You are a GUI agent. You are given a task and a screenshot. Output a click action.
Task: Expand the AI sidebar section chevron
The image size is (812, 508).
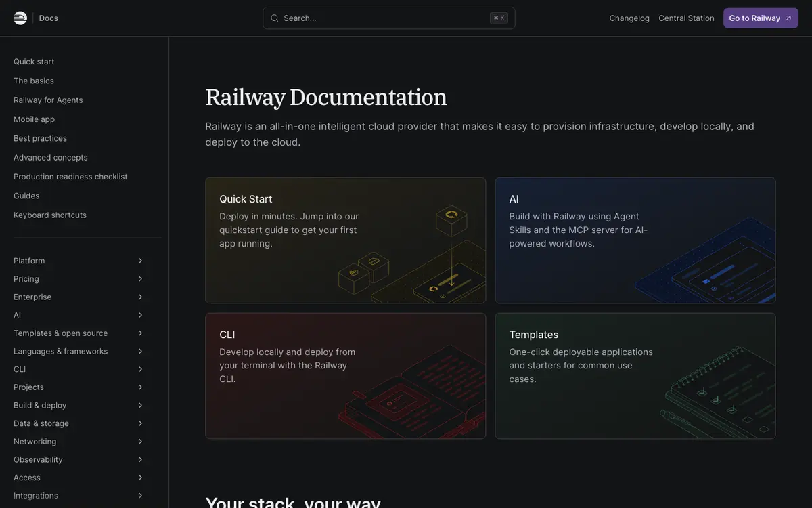tap(140, 315)
